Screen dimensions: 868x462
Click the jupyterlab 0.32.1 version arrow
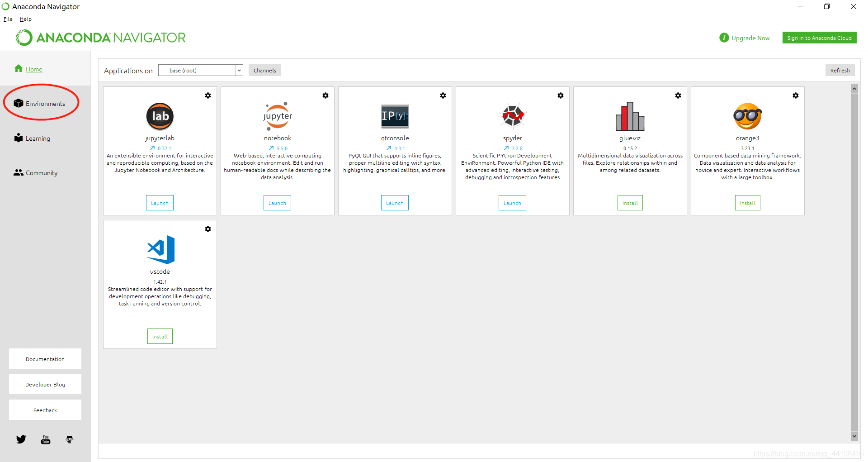pos(152,148)
